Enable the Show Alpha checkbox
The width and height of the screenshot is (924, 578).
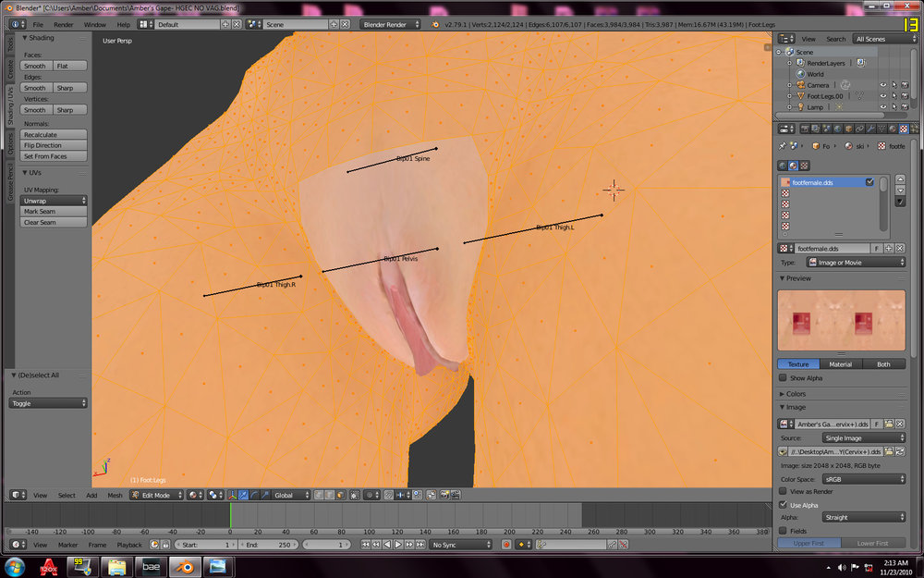tap(783, 378)
